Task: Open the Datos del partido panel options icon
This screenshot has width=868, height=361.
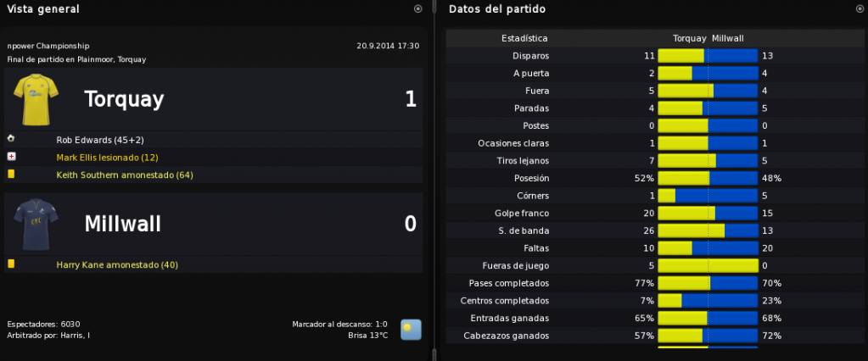Action: pos(860,8)
